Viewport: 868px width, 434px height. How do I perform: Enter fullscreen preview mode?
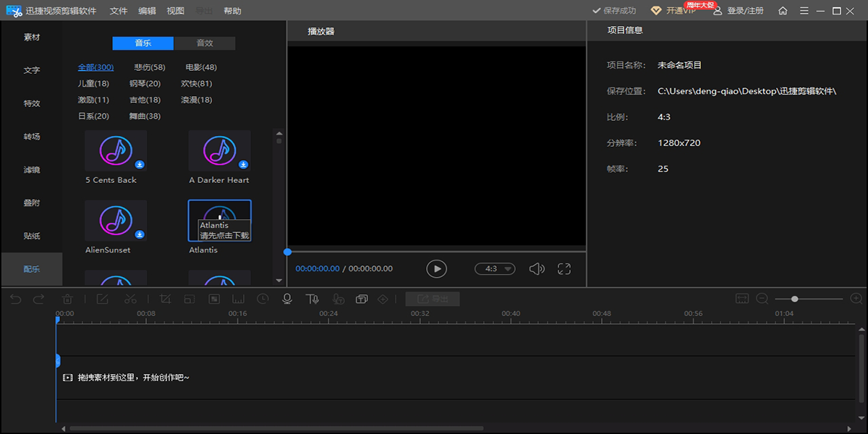[x=564, y=269]
